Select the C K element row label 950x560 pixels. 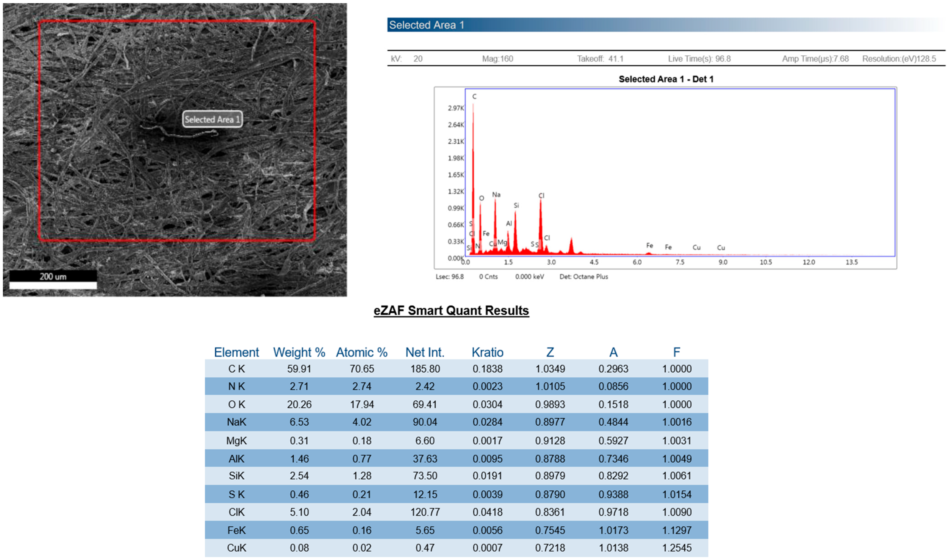[236, 369]
